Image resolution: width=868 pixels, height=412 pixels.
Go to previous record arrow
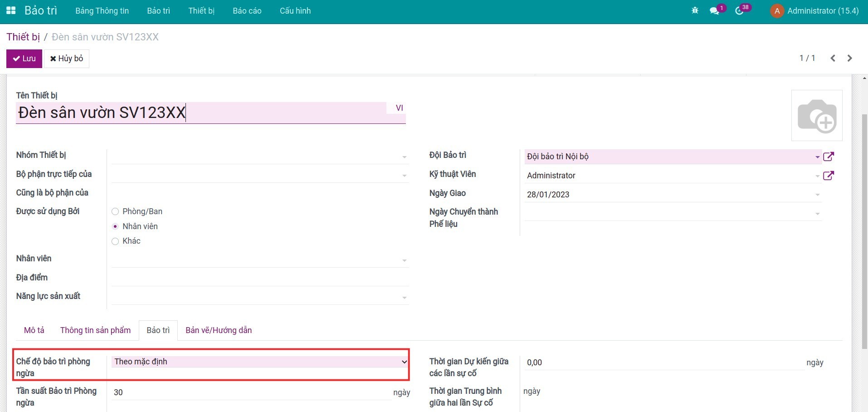pyautogui.click(x=833, y=58)
